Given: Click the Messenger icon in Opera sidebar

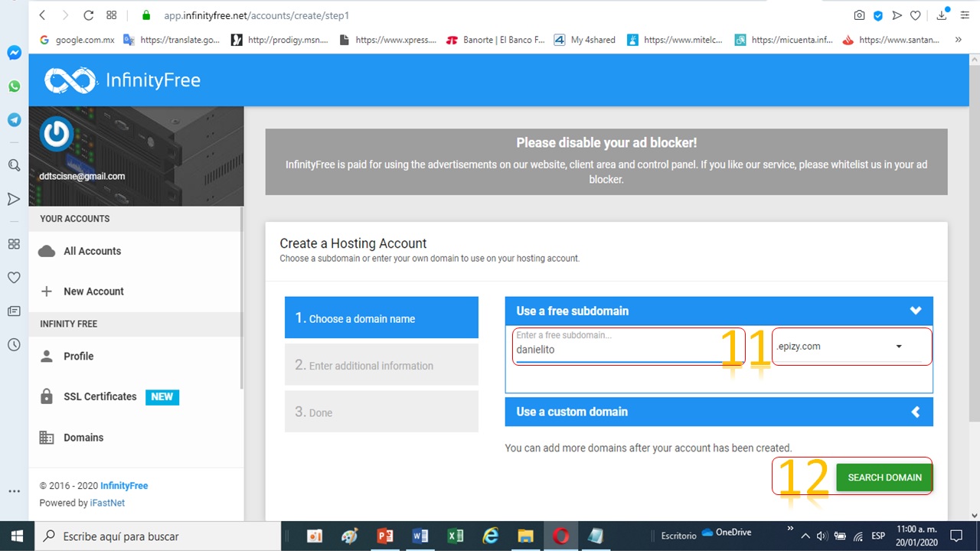Looking at the screenshot, I should (14, 53).
